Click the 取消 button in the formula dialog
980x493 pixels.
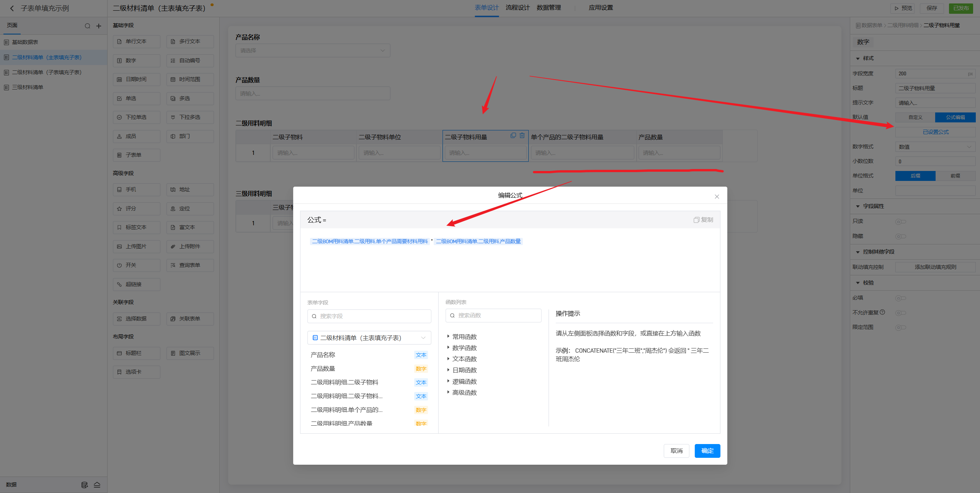pyautogui.click(x=676, y=451)
